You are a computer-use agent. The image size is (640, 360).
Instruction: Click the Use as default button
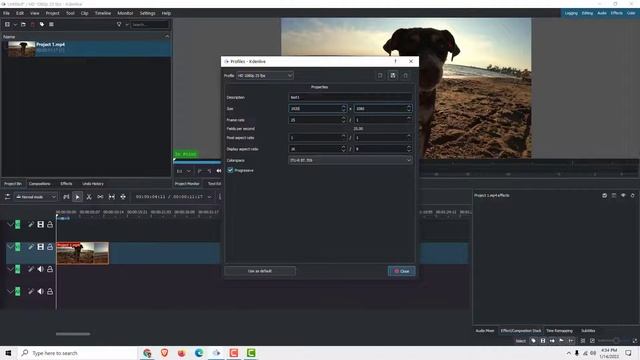point(260,271)
